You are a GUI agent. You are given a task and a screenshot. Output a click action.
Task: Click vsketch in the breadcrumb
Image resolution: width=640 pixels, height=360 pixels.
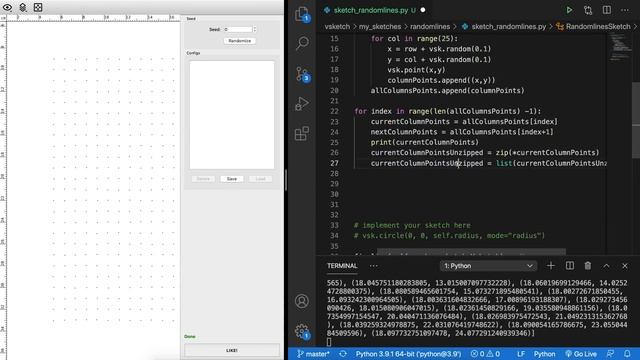point(337,27)
